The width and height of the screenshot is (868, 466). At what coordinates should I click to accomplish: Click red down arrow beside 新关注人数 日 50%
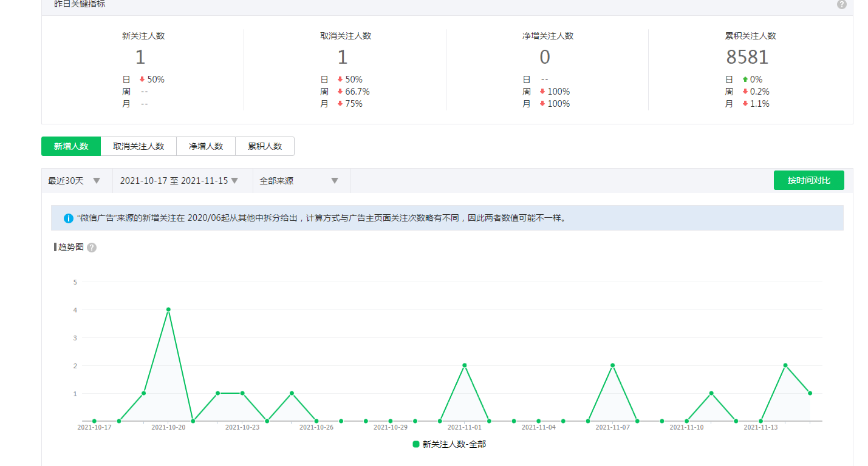(x=142, y=79)
